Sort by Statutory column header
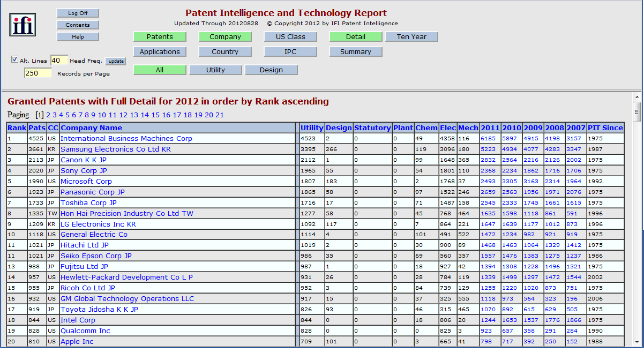The width and height of the screenshot is (644, 353). coord(372,128)
